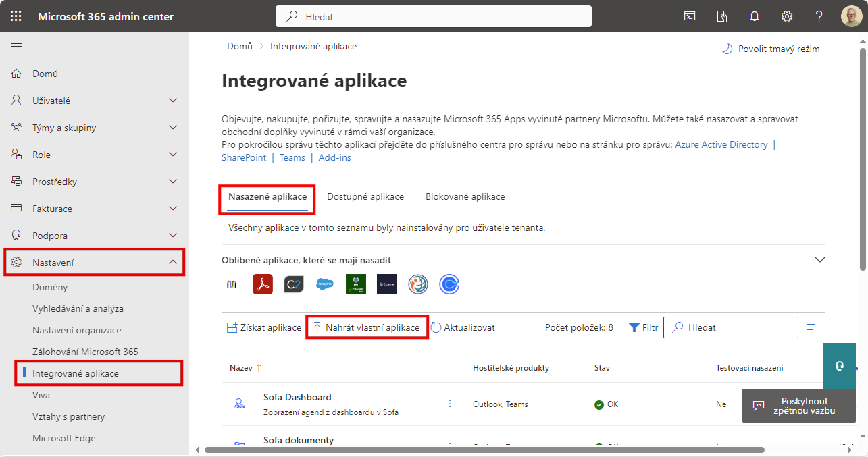Select the circular globe app icon
This screenshot has width=868, height=457.
pyautogui.click(x=418, y=285)
